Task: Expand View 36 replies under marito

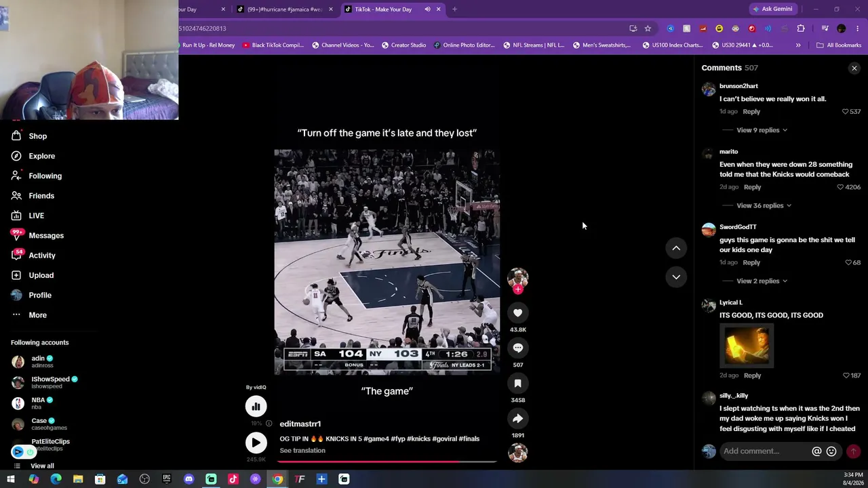Action: coord(764,205)
